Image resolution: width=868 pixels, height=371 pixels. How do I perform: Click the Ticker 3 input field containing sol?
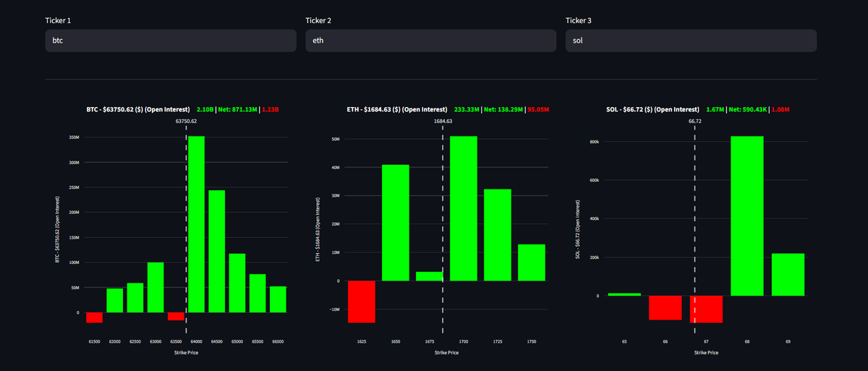(x=691, y=40)
